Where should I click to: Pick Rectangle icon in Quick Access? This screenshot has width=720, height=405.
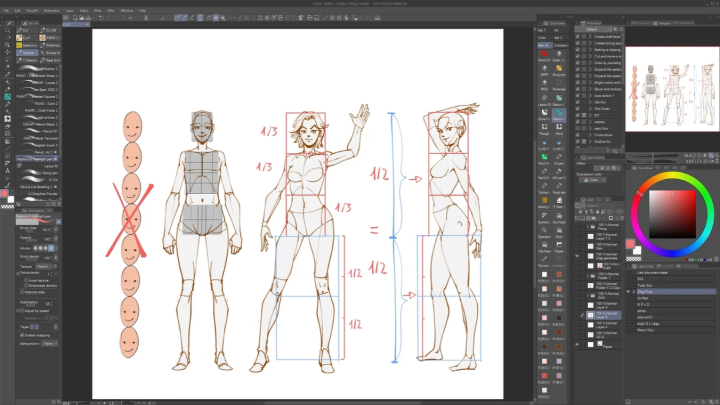(x=559, y=84)
